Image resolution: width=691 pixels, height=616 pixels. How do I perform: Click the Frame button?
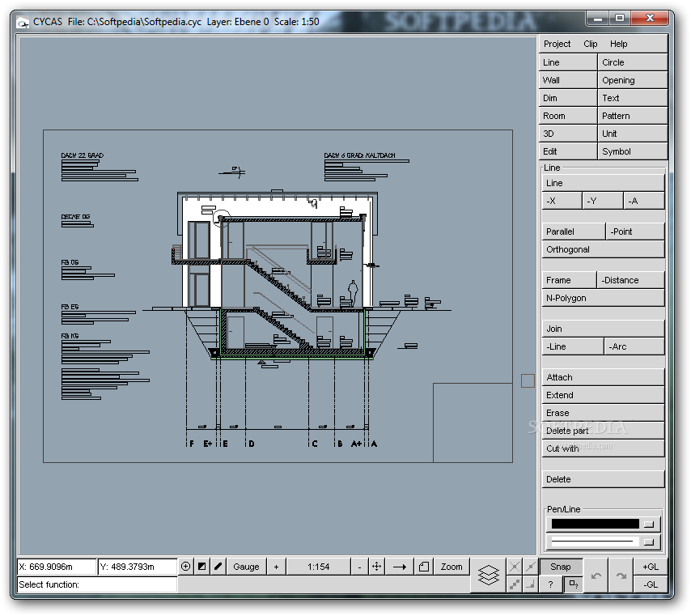(x=569, y=280)
